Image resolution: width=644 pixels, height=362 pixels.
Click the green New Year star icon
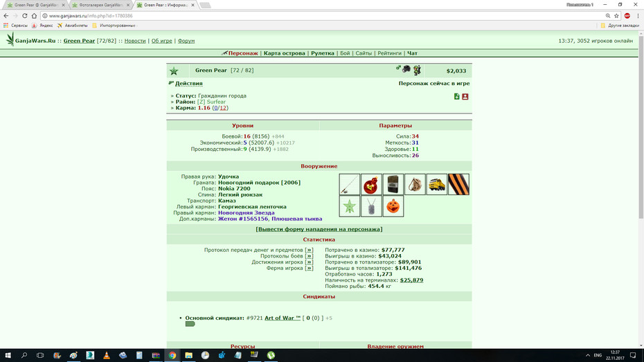coord(350,206)
